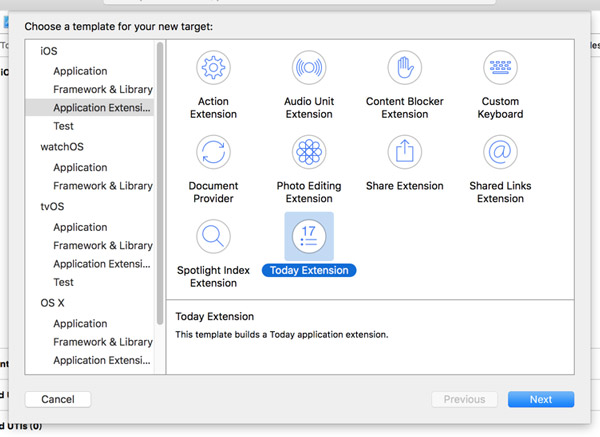The height and width of the screenshot is (437, 600).
Task: Select Test under the tvOS section
Action: tap(64, 282)
